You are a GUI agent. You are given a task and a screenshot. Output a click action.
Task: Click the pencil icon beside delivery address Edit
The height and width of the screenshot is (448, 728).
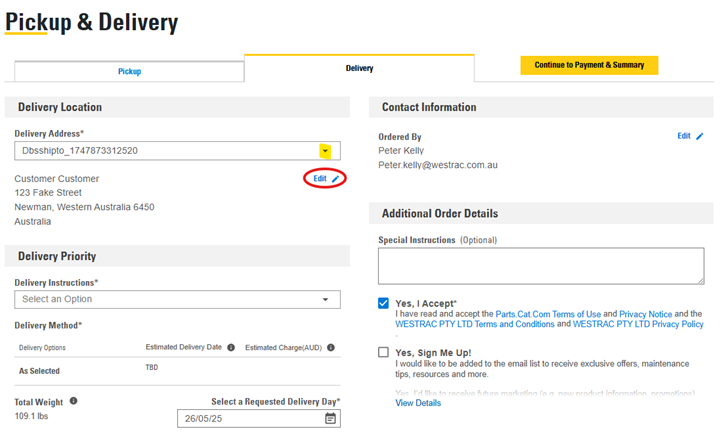click(336, 179)
